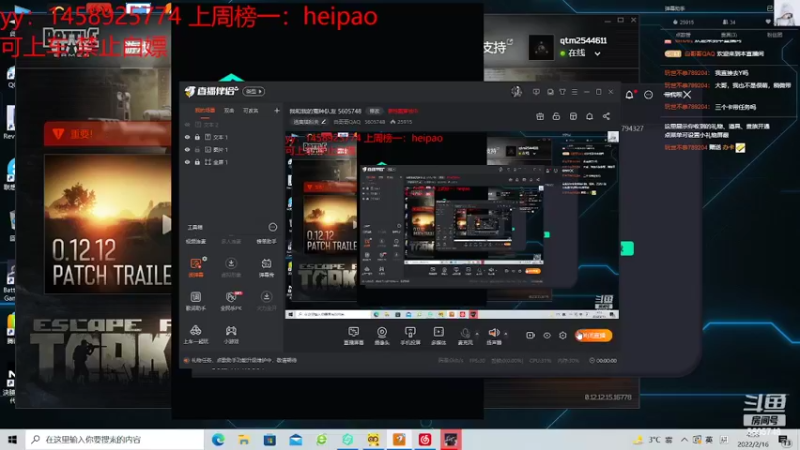Click the orange stop streaming button
The height and width of the screenshot is (450, 800).
(x=594, y=335)
